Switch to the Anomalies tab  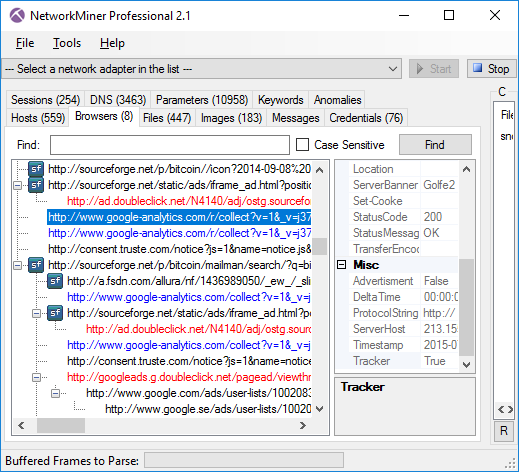point(337,100)
